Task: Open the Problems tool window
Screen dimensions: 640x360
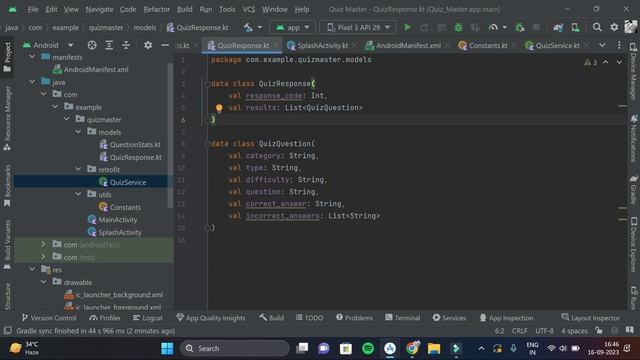Action: tap(354, 318)
